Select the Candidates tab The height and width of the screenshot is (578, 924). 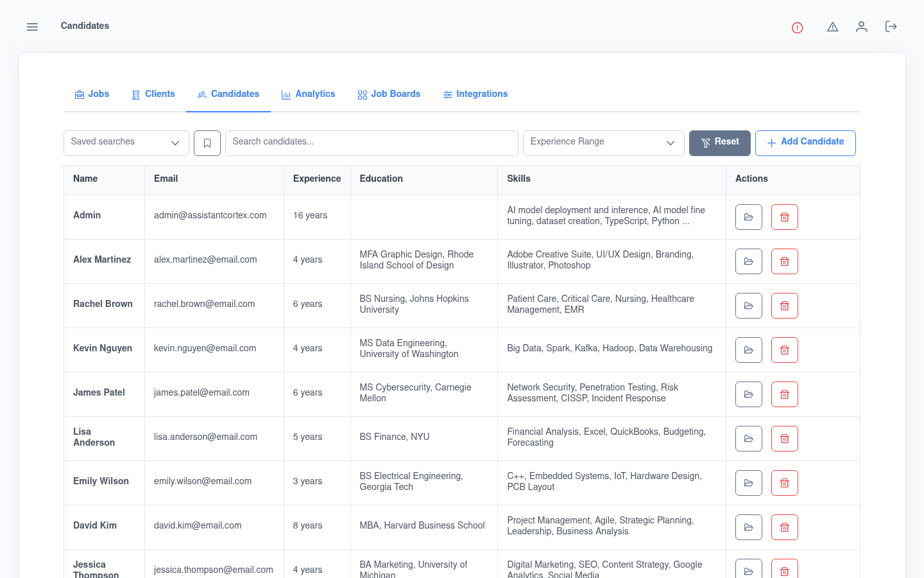pos(228,94)
